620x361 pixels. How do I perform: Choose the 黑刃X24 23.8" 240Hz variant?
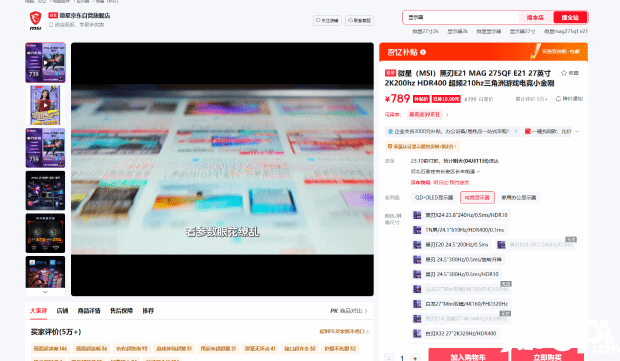click(461, 215)
